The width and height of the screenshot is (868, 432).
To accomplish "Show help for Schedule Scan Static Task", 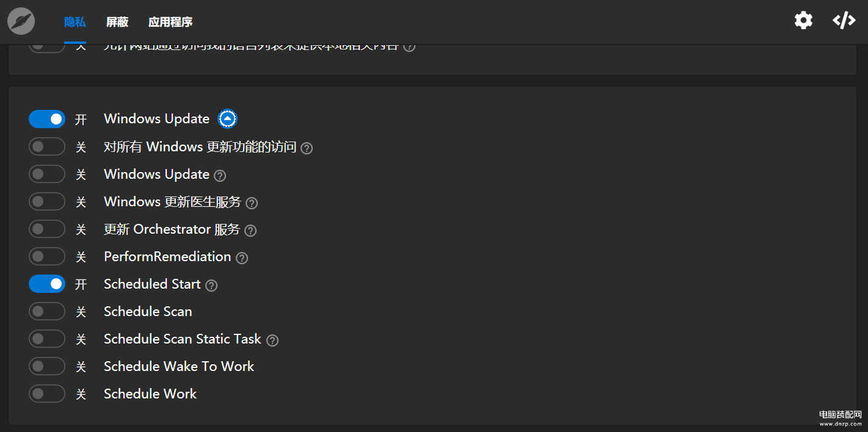I will pyautogui.click(x=272, y=340).
